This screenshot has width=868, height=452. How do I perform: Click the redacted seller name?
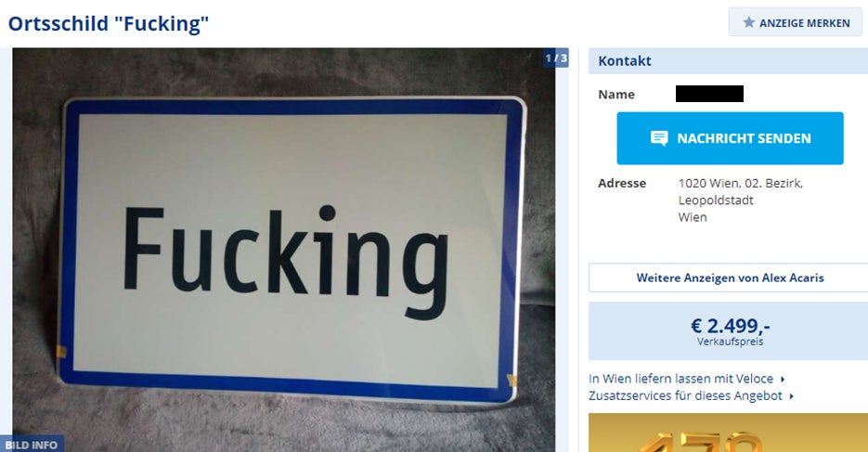(709, 94)
